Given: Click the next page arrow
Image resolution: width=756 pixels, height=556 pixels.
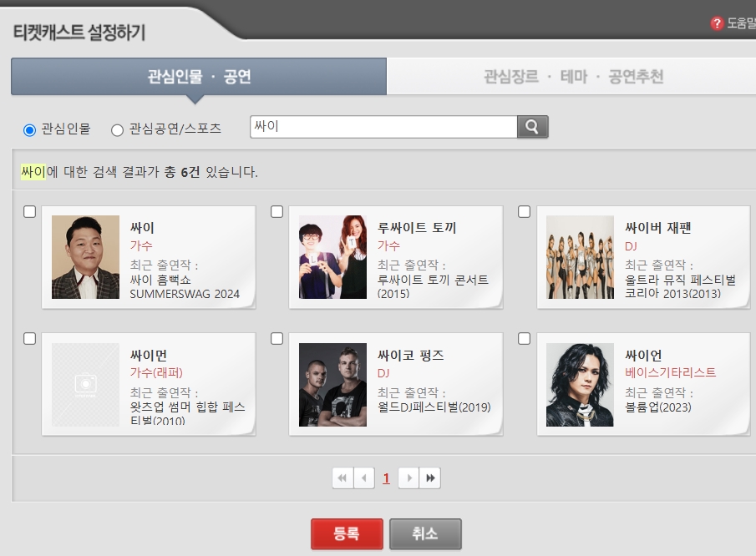Looking at the screenshot, I should point(407,478).
